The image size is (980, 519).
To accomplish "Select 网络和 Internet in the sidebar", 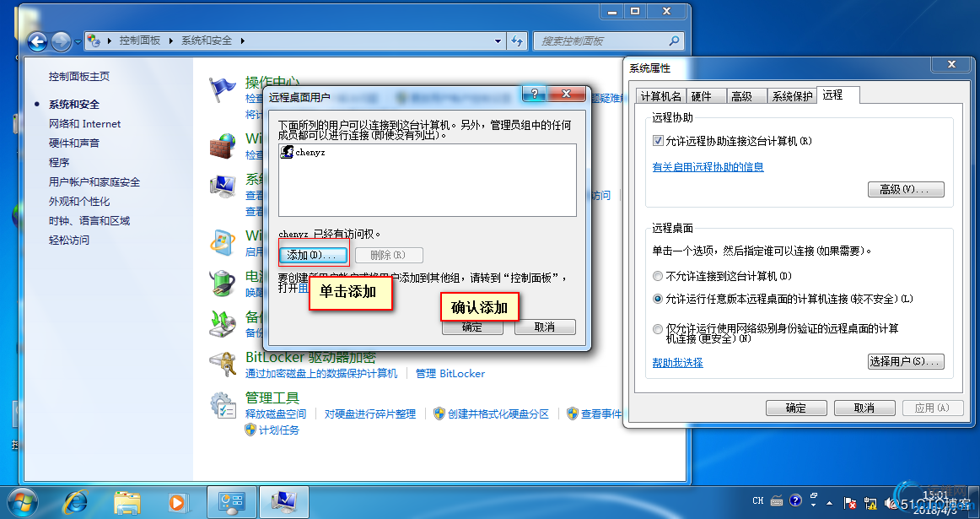I will [x=85, y=124].
